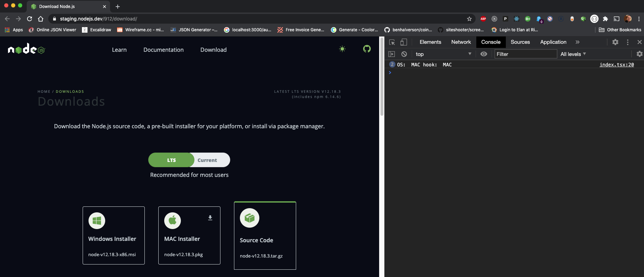Open the JavaScript context 'top' dropdown
Image resolution: width=644 pixels, height=277 pixels.
[x=443, y=54]
